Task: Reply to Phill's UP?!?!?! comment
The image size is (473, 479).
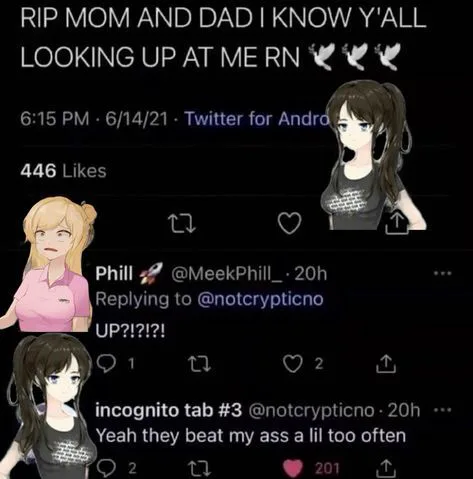Action: 106,363
